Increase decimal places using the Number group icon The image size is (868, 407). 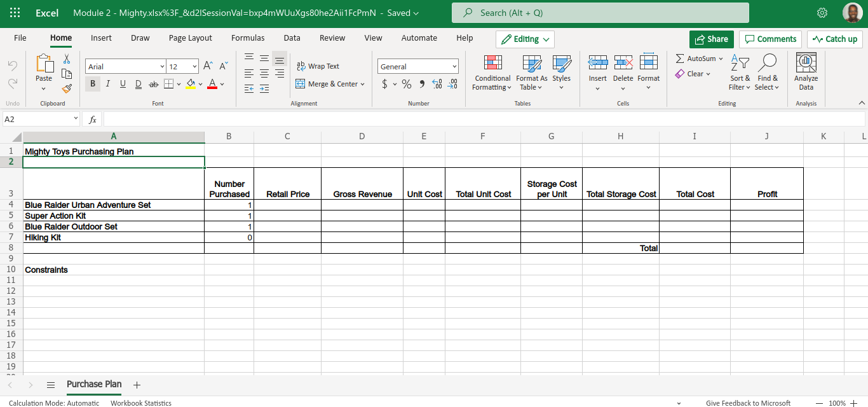(437, 83)
